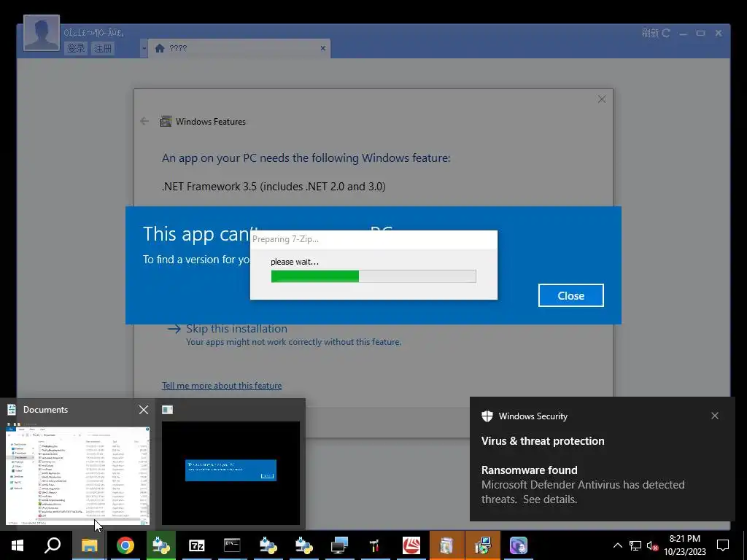Select the orange installer box taskbar icon

point(446,545)
